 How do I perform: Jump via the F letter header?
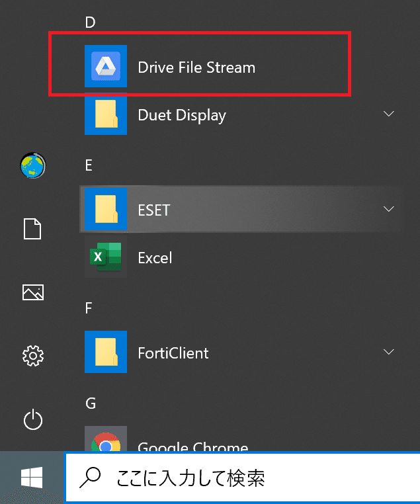(x=89, y=308)
